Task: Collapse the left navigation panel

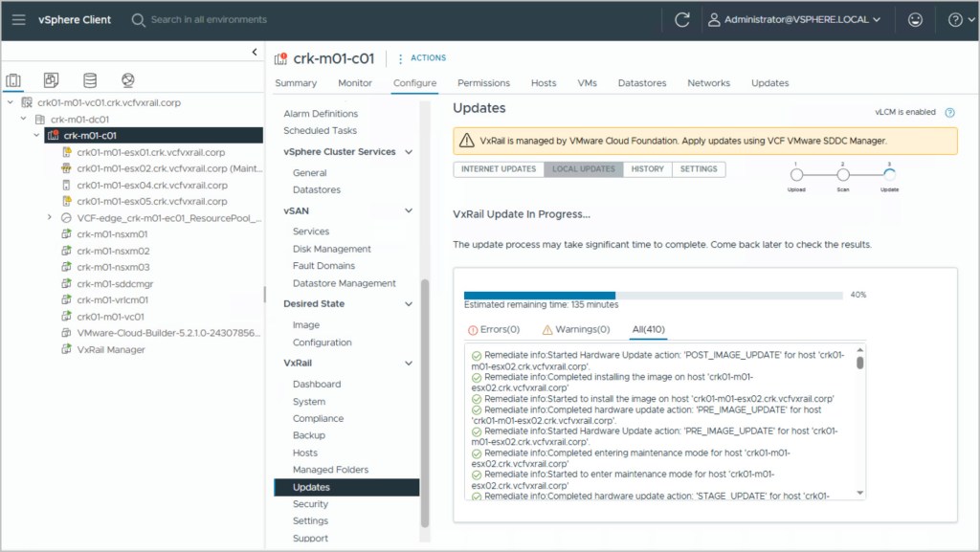Action: click(x=255, y=53)
